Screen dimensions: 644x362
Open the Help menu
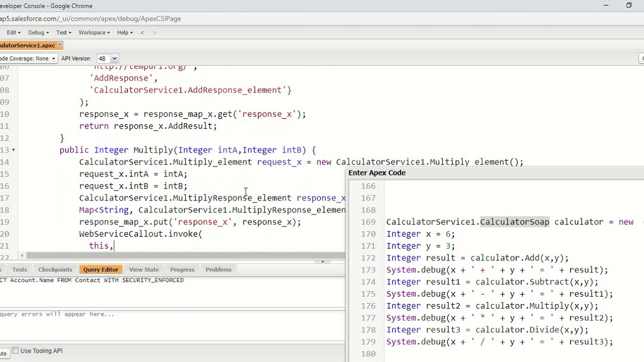pyautogui.click(x=125, y=32)
